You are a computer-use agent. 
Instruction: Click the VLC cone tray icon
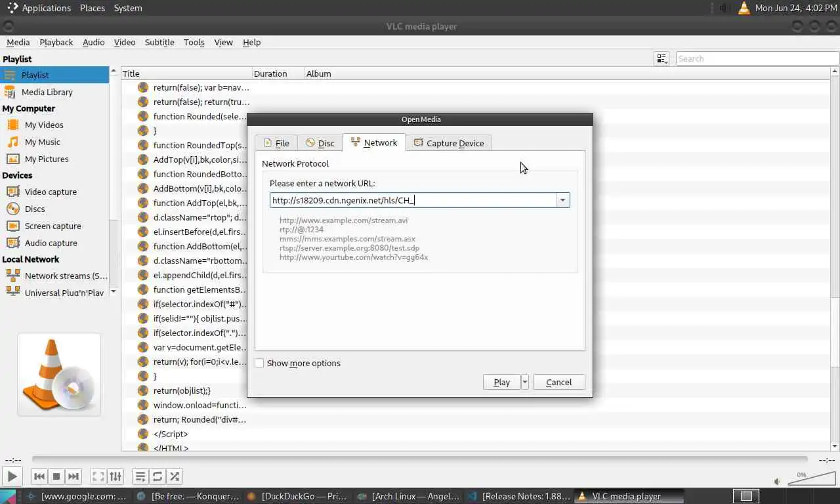point(744,8)
